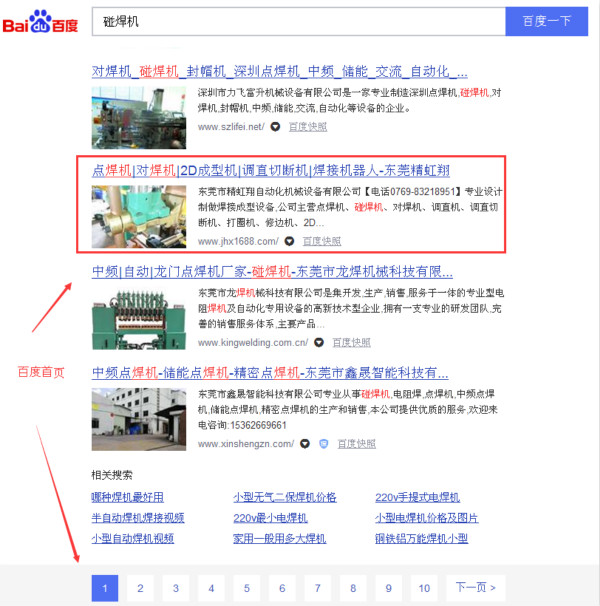This screenshot has width=600, height=606.
Task: Open dropdown arrow after www.kingwelding.com.cn
Action: tap(320, 342)
